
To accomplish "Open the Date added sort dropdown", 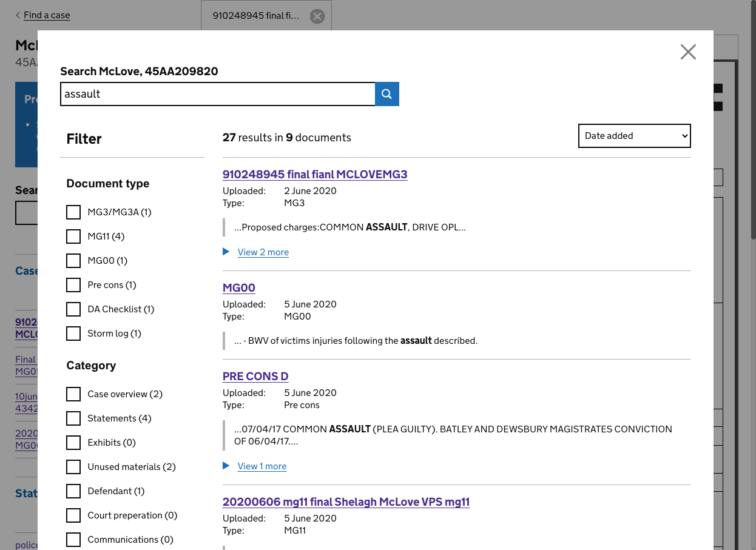I will coord(634,136).
